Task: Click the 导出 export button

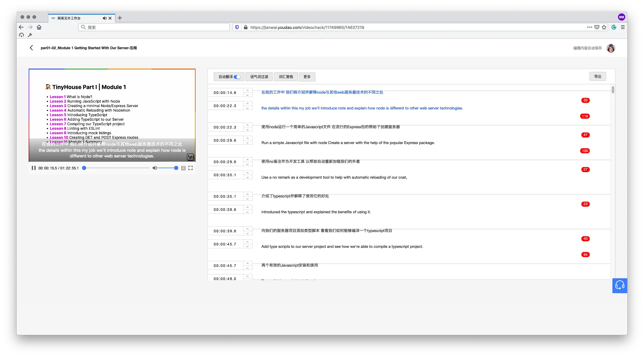Action: [x=597, y=76]
